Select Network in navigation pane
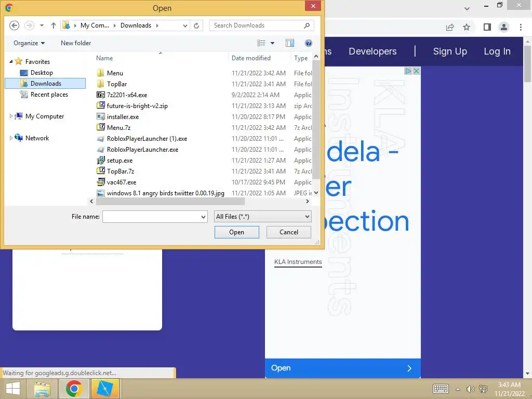Image resolution: width=532 pixels, height=399 pixels. [x=37, y=138]
